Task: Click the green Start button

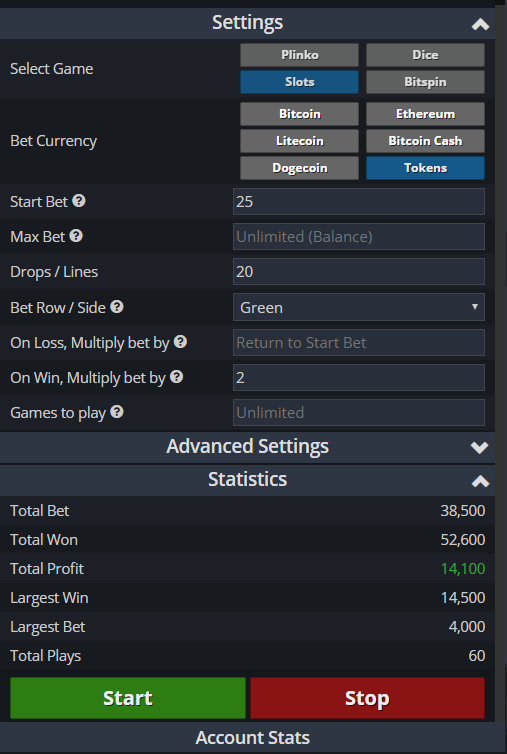Action: (x=128, y=698)
